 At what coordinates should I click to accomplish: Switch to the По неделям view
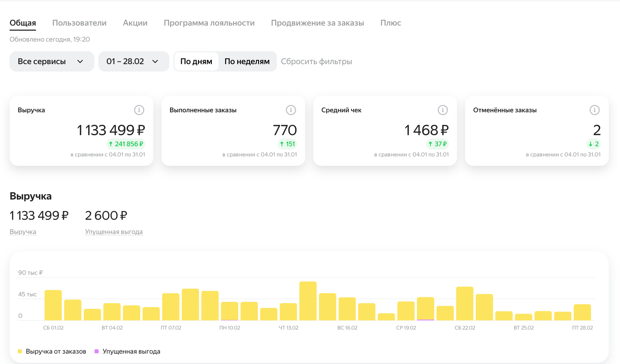pos(247,61)
